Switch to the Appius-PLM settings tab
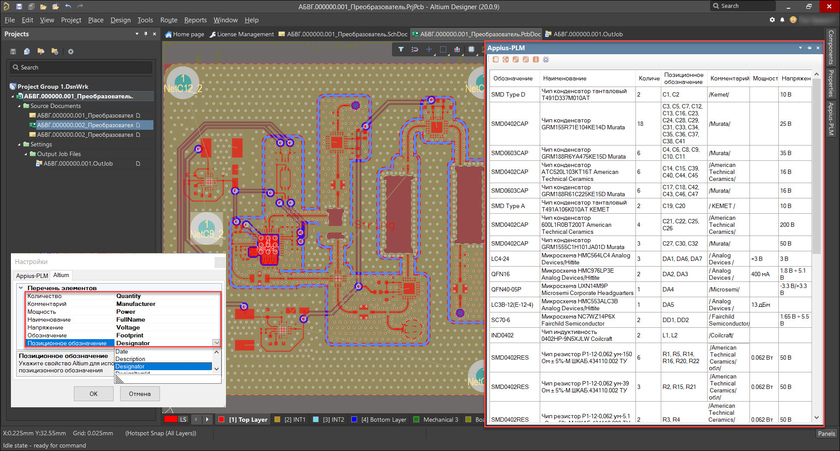 [31, 274]
